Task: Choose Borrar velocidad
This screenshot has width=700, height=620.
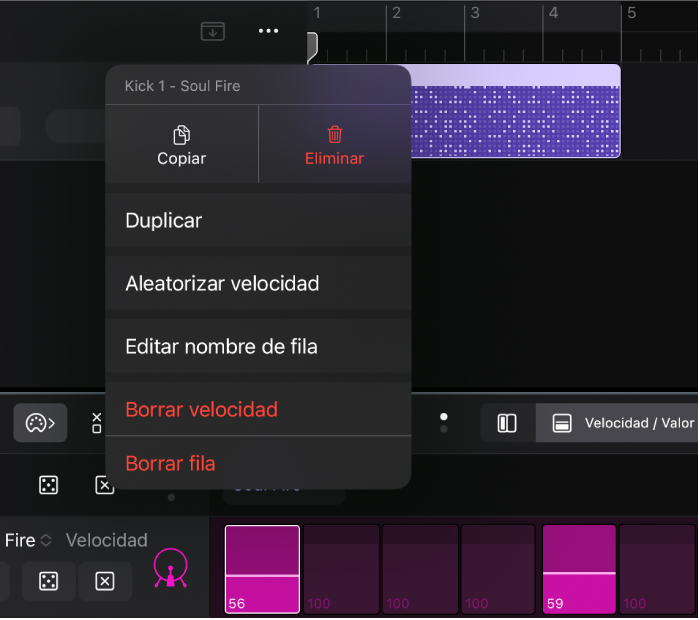Action: pyautogui.click(x=258, y=410)
